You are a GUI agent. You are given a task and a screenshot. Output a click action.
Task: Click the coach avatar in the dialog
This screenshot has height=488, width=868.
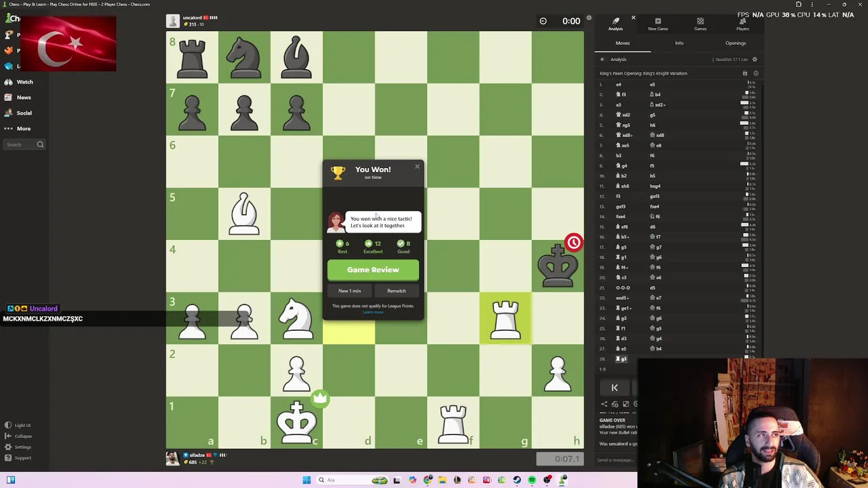coord(336,222)
